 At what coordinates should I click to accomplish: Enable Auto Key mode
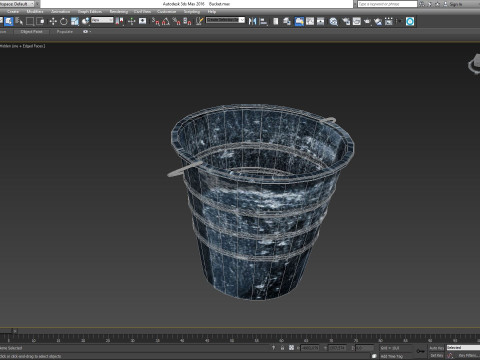[436, 348]
